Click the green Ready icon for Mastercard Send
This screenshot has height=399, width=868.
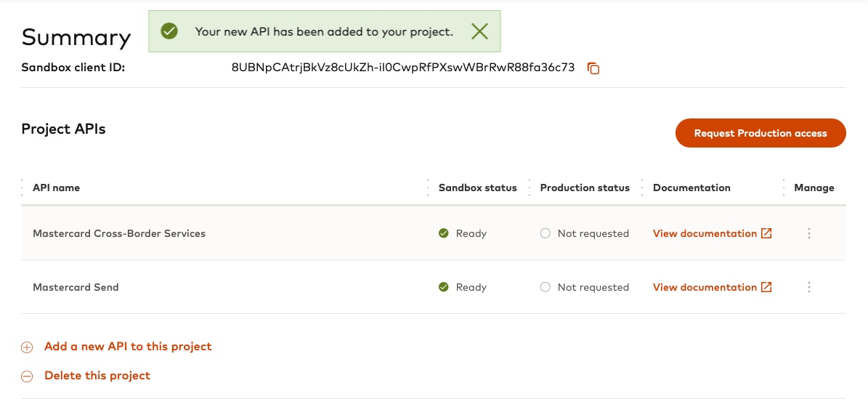point(444,287)
